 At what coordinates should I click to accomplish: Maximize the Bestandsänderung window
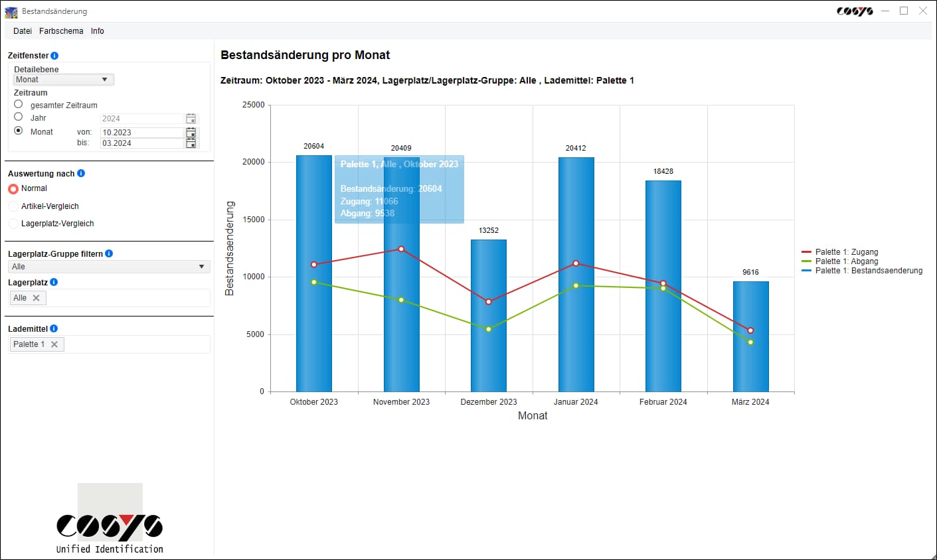coord(904,11)
